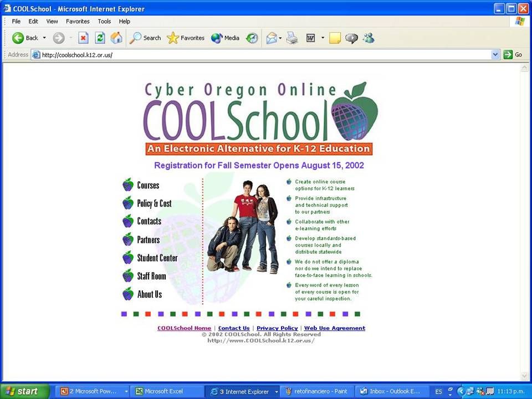Click the ES language indicator in tray

pos(438,392)
